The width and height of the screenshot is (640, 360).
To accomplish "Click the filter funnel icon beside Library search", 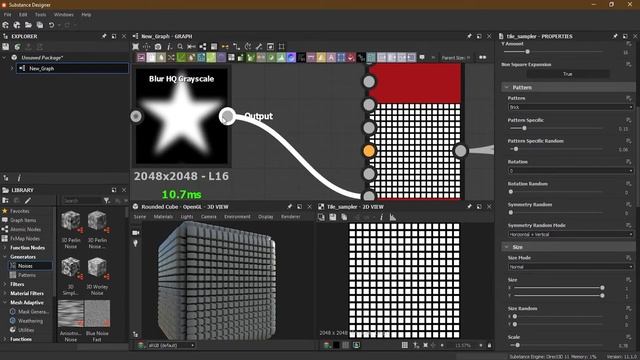I will tap(107, 200).
